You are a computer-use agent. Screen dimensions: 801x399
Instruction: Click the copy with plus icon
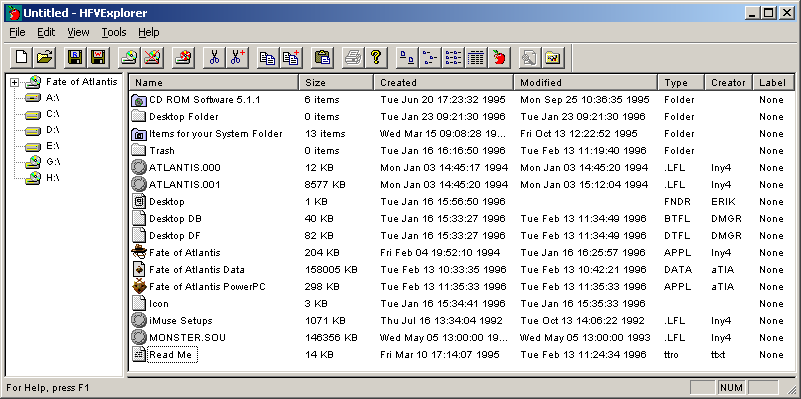tap(291, 57)
